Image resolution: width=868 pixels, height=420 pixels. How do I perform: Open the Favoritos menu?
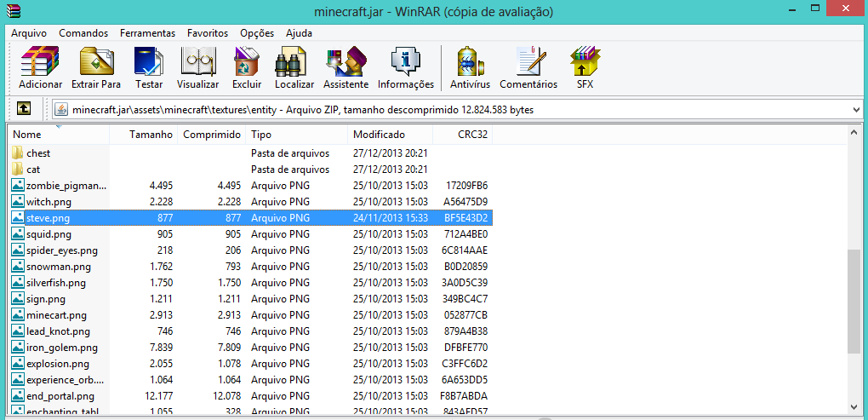[208, 33]
